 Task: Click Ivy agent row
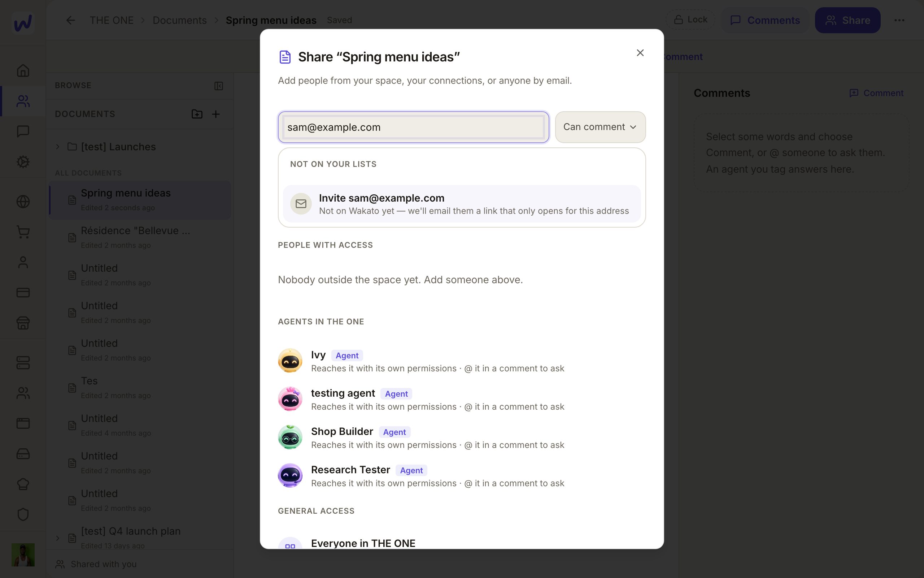click(x=462, y=361)
